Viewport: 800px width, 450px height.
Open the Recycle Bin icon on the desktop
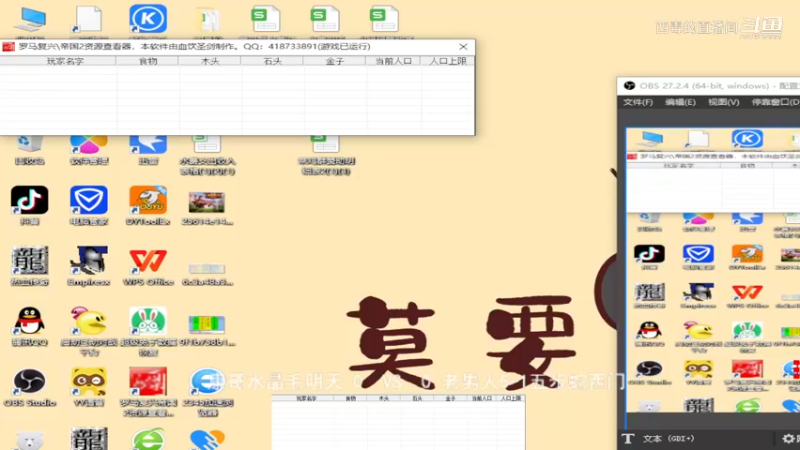tap(29, 149)
